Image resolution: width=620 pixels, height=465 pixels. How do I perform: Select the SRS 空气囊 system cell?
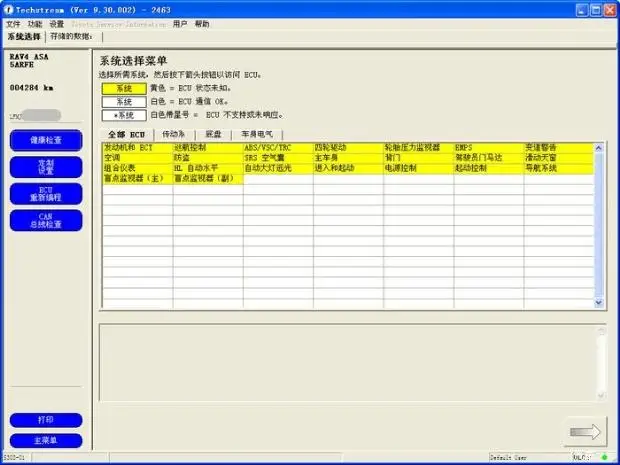tap(278, 158)
